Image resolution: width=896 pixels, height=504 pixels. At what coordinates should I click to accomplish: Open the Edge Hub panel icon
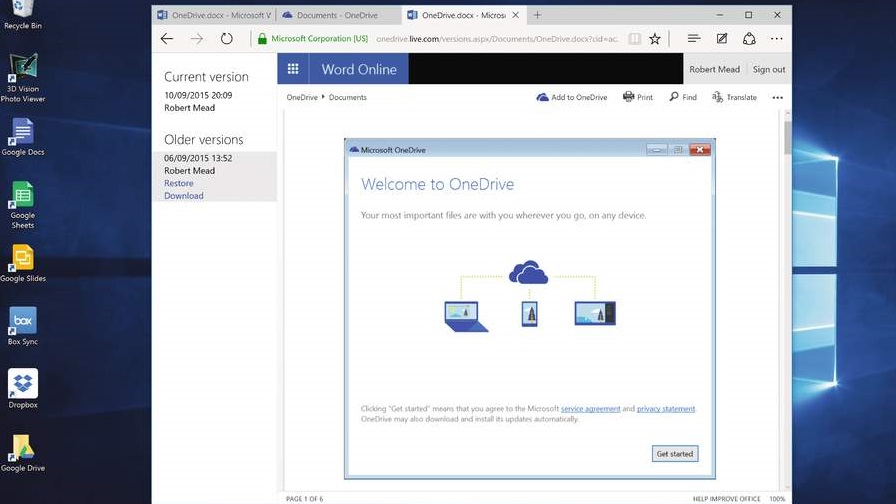coord(694,39)
